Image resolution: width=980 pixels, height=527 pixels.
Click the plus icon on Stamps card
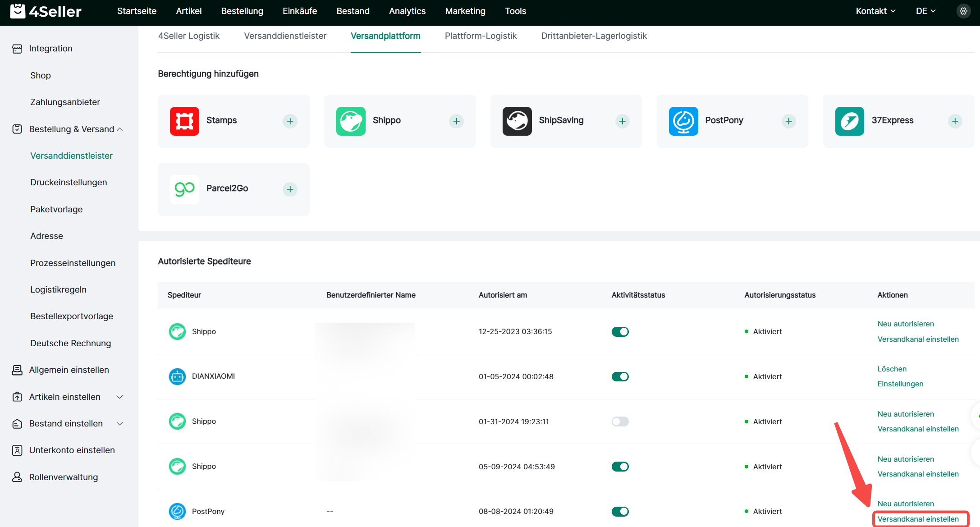290,121
